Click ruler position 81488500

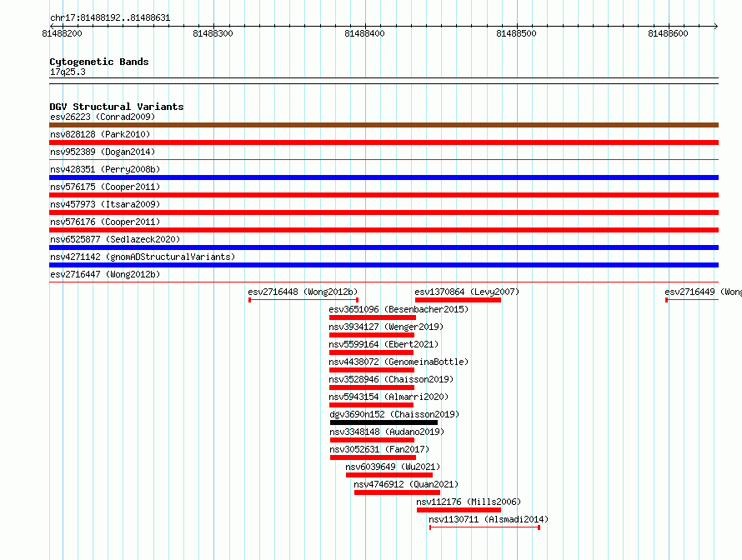pyautogui.click(x=516, y=33)
